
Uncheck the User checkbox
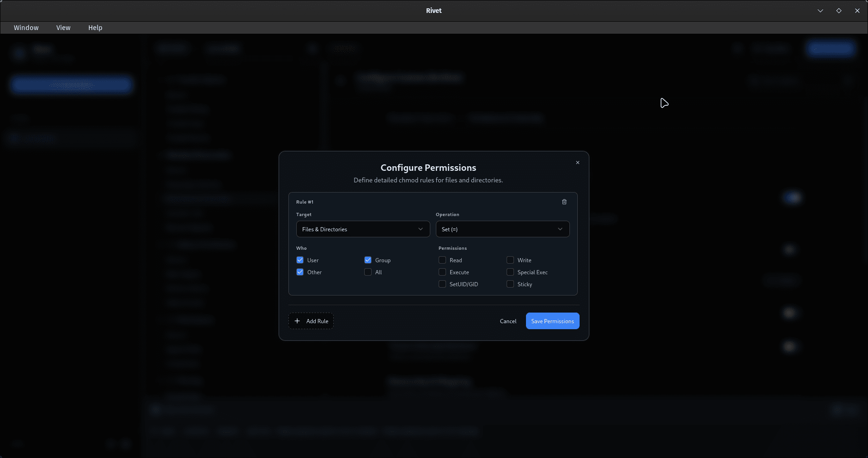pos(300,260)
